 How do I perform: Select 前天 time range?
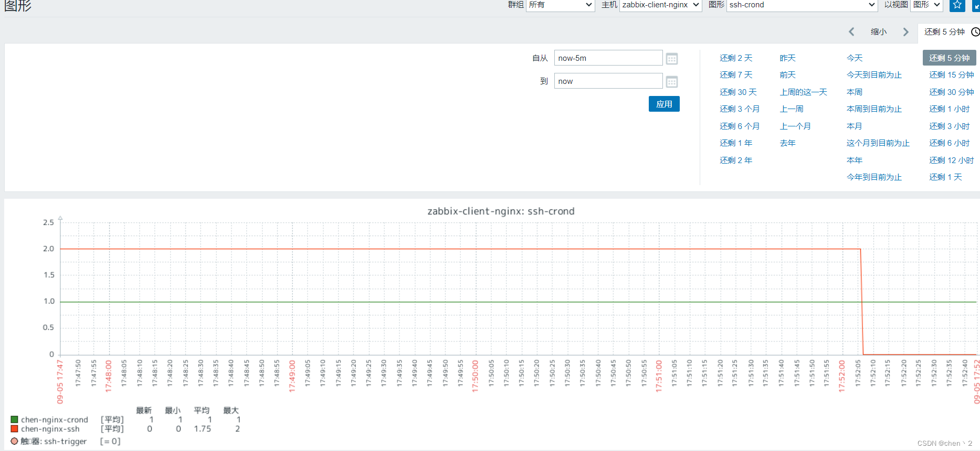point(787,75)
